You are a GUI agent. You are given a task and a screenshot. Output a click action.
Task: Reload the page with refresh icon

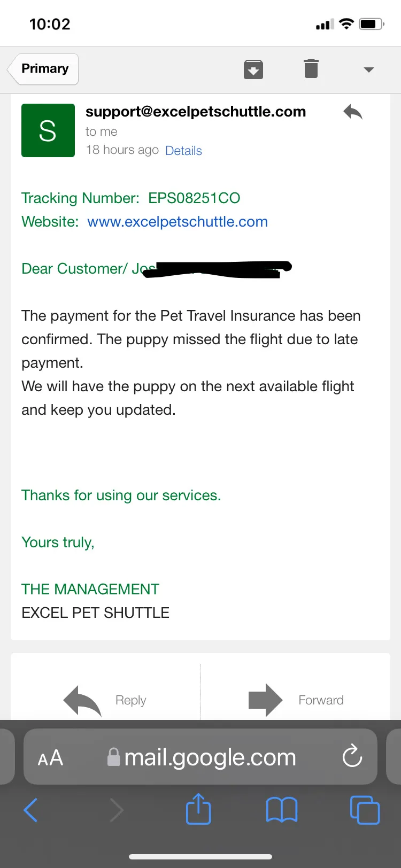352,756
